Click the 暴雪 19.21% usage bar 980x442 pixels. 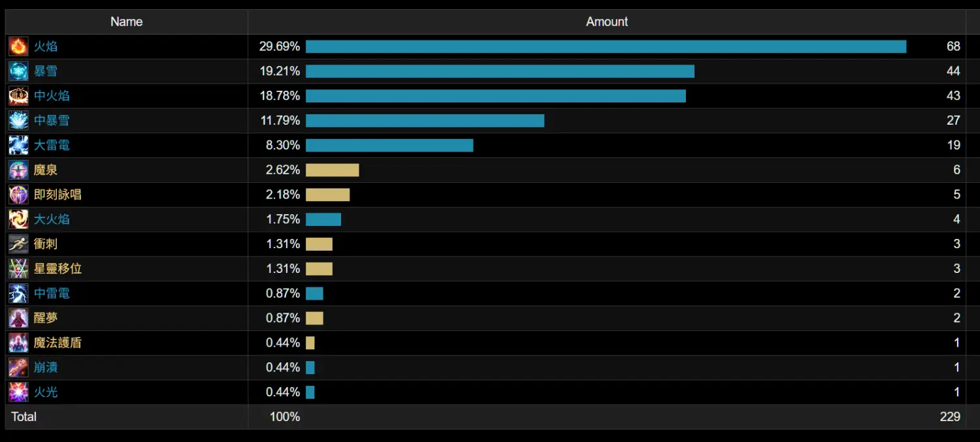tap(500, 71)
